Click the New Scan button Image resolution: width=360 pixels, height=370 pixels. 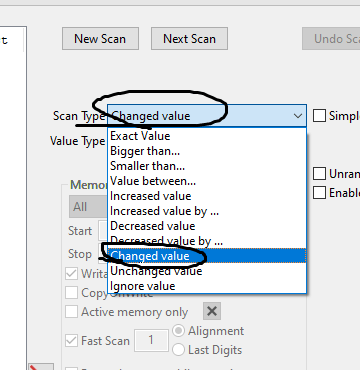(100, 39)
